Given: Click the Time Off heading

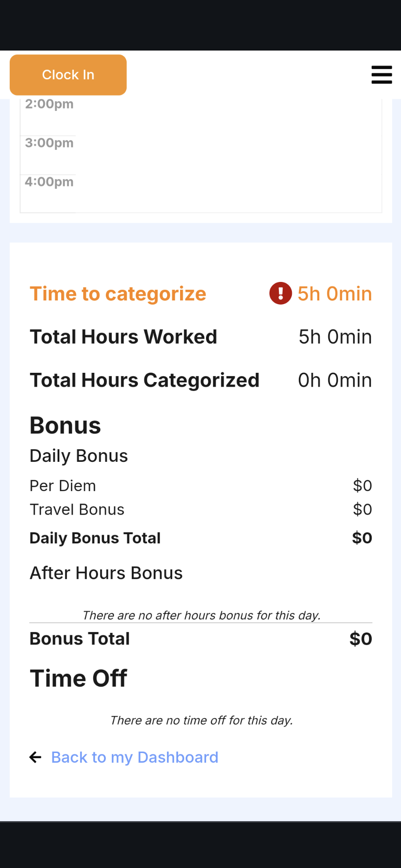Looking at the screenshot, I should tap(78, 678).
